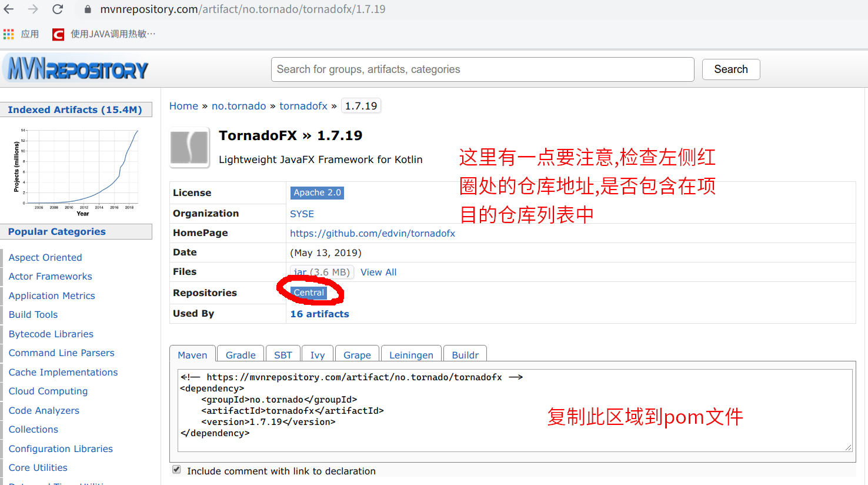The image size is (868, 485).
Task: Focus the artifact search input field
Action: (x=482, y=69)
